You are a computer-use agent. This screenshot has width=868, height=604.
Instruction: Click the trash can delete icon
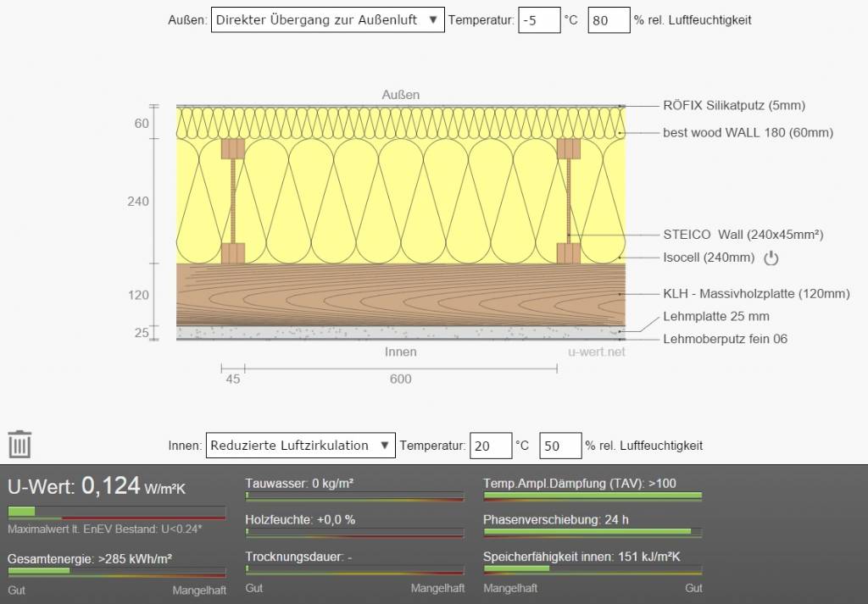tap(19, 445)
